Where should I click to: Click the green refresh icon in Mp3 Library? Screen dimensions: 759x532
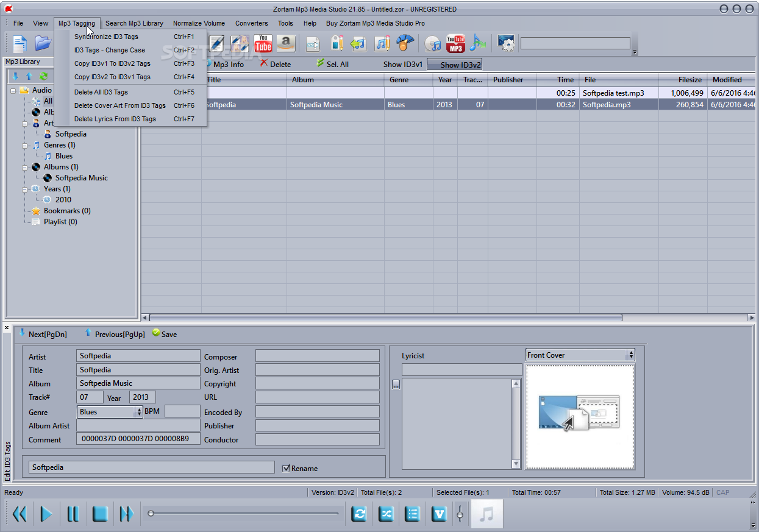pos(43,76)
